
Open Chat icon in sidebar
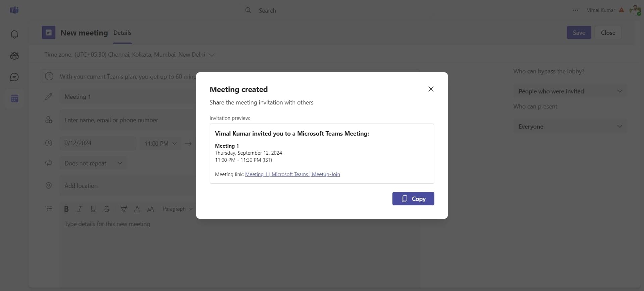(x=14, y=77)
